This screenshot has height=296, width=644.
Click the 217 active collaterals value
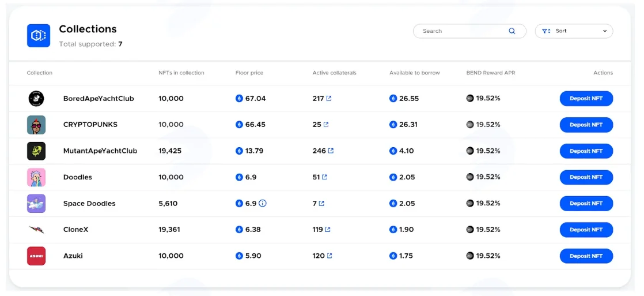coord(319,99)
